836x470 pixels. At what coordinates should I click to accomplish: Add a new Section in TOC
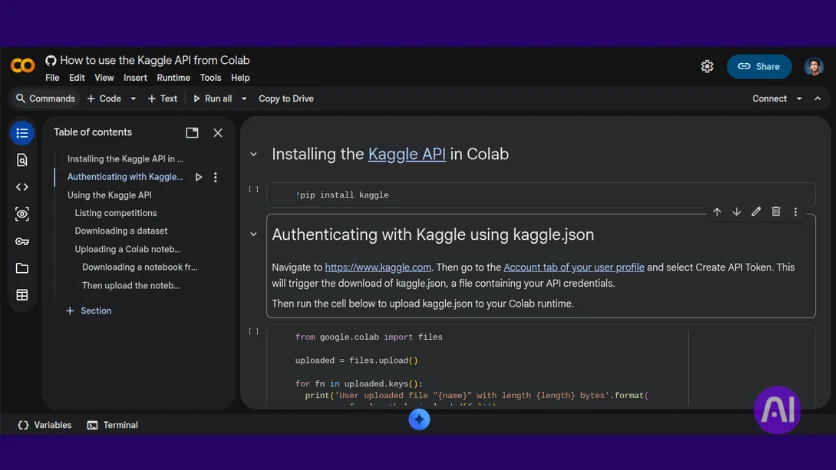tap(89, 311)
